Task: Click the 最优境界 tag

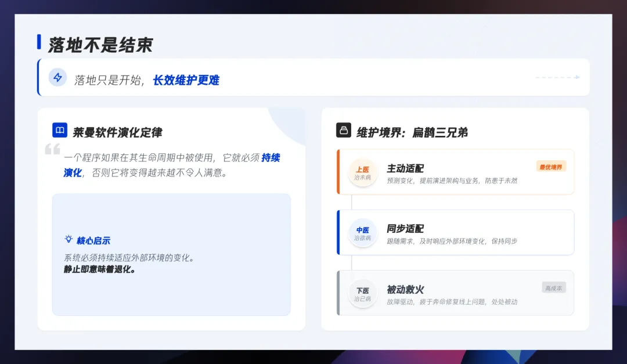Action: click(550, 167)
